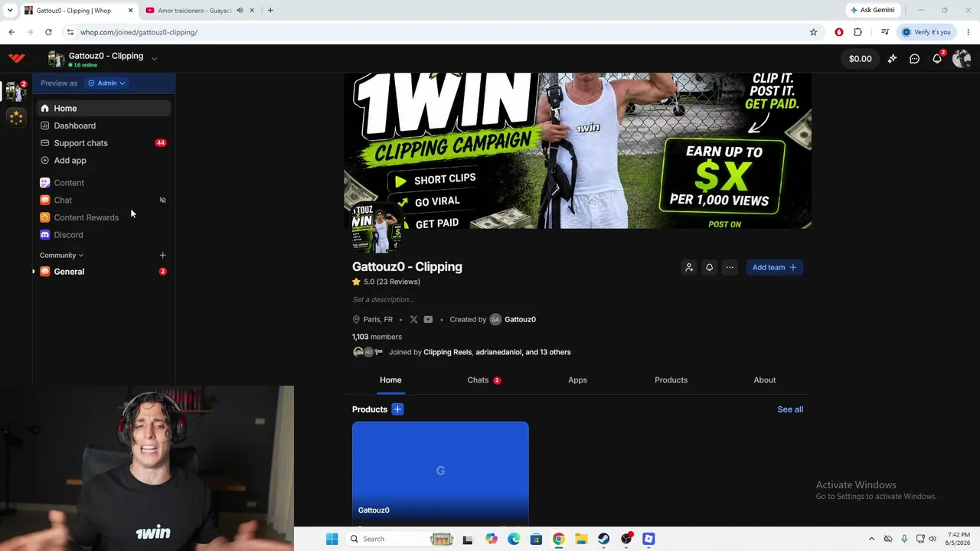Open the Chrome Extensions puzzle icon
This screenshot has height=551, width=980.
tap(857, 32)
